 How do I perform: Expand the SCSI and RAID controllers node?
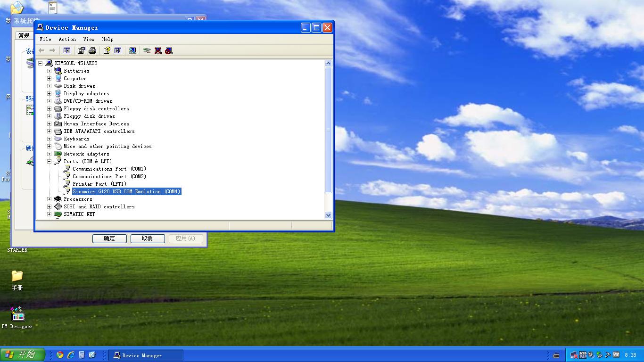pos(49,206)
